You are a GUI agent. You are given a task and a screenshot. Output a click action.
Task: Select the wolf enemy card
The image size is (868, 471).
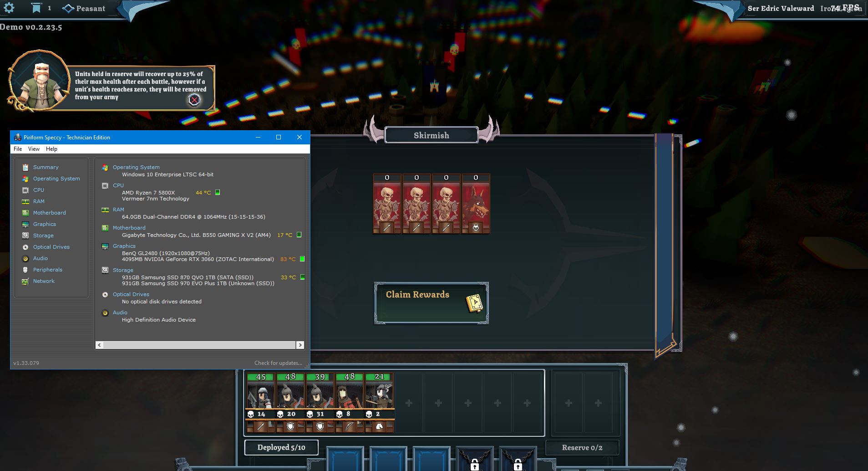[x=476, y=204]
